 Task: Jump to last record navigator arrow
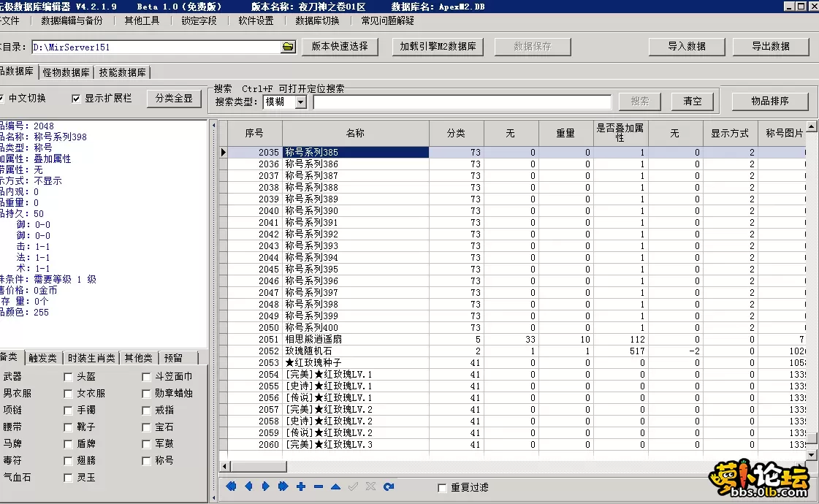click(x=283, y=486)
